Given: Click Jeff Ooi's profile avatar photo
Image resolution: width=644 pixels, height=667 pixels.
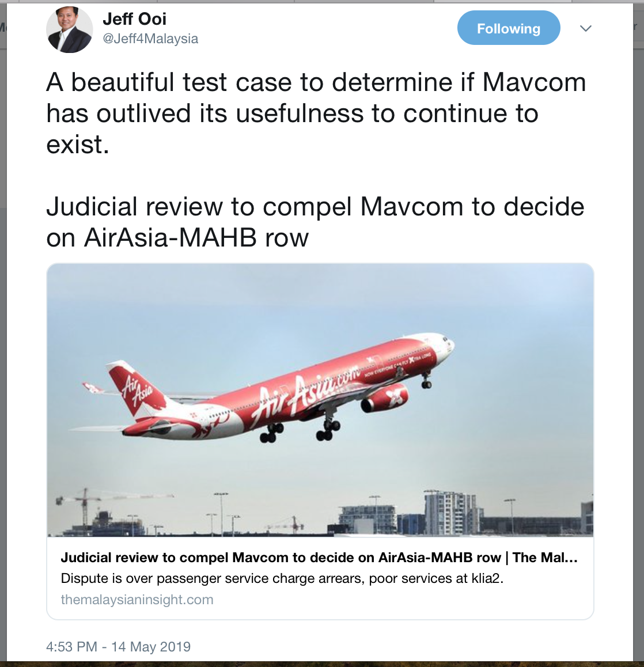Looking at the screenshot, I should [69, 29].
